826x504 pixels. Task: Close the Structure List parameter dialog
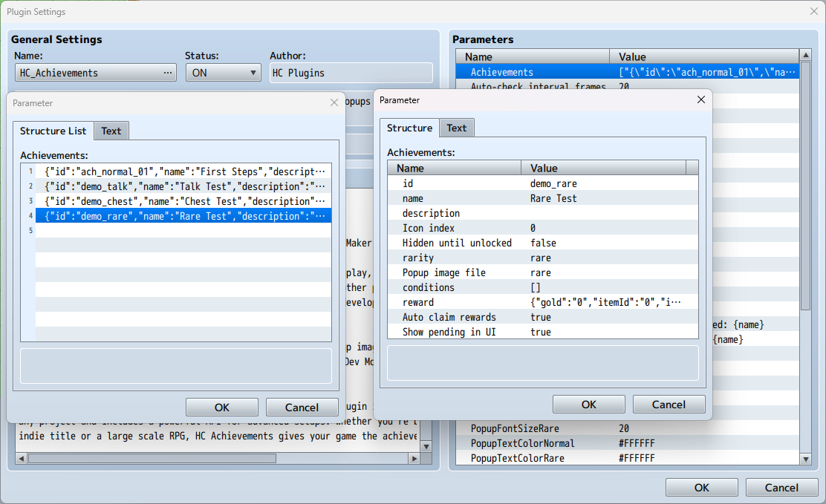(x=334, y=103)
